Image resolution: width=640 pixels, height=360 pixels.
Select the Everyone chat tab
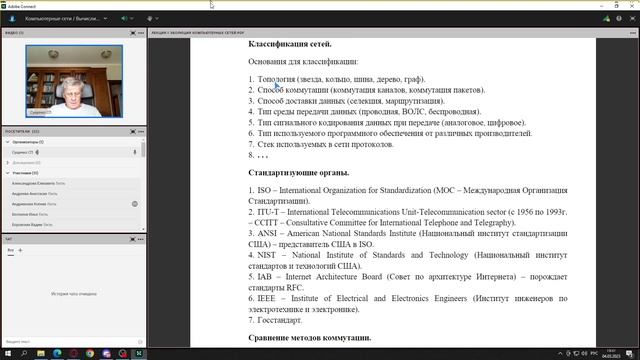click(11, 250)
